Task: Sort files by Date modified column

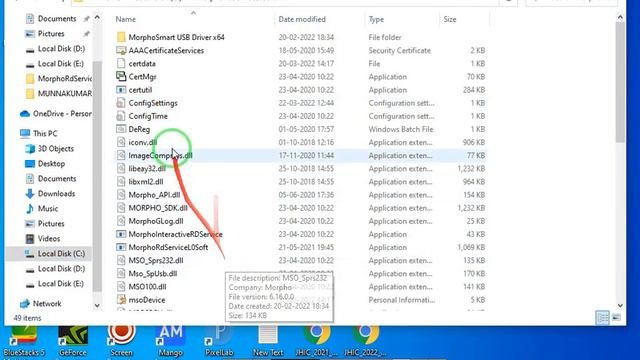Action: 302,19
